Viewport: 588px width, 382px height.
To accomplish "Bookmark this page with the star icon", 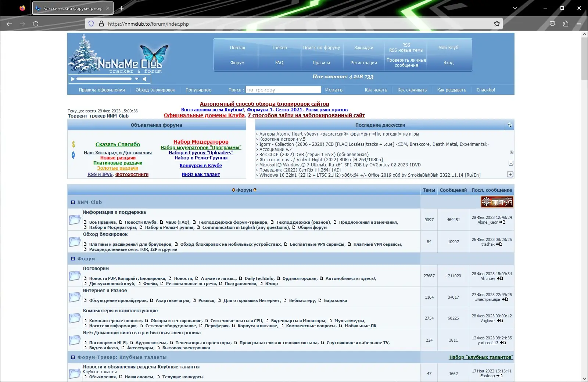I will [x=497, y=24].
